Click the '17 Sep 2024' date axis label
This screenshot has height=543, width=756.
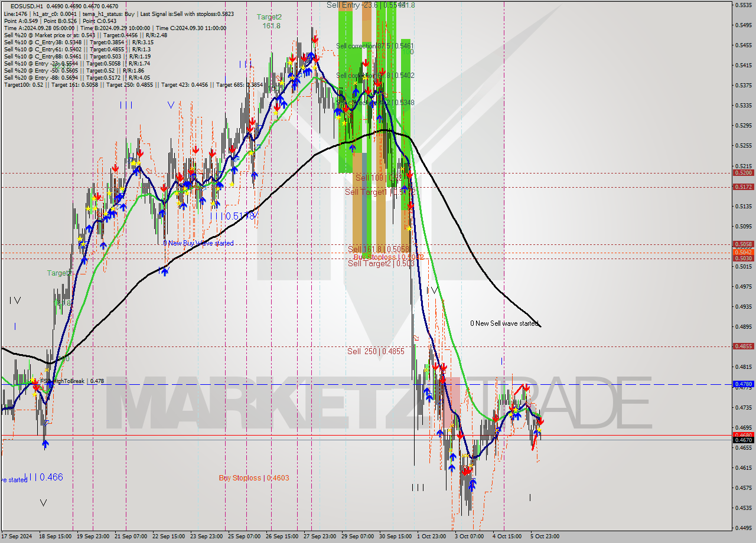coord(17,537)
